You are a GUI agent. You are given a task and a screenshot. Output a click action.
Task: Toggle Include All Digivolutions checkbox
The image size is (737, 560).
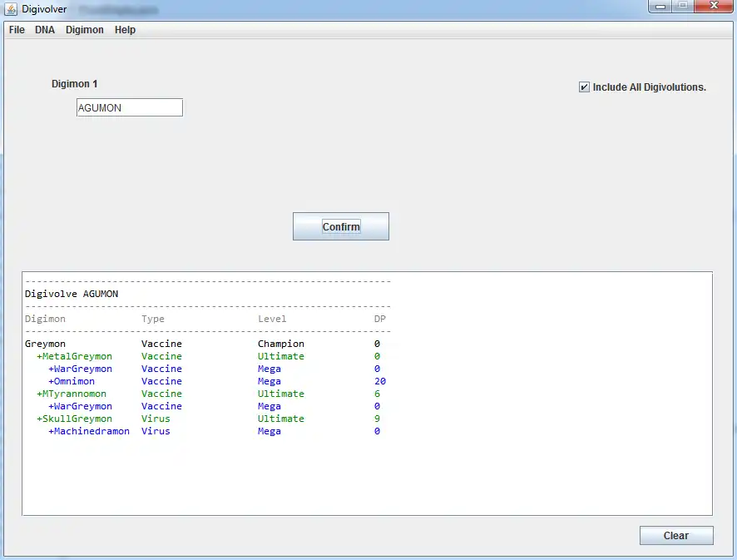tap(584, 87)
